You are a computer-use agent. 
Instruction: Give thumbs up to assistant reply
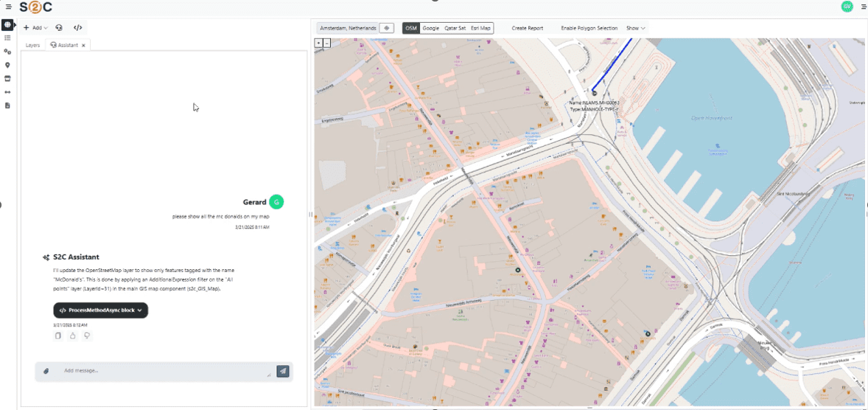[73, 336]
